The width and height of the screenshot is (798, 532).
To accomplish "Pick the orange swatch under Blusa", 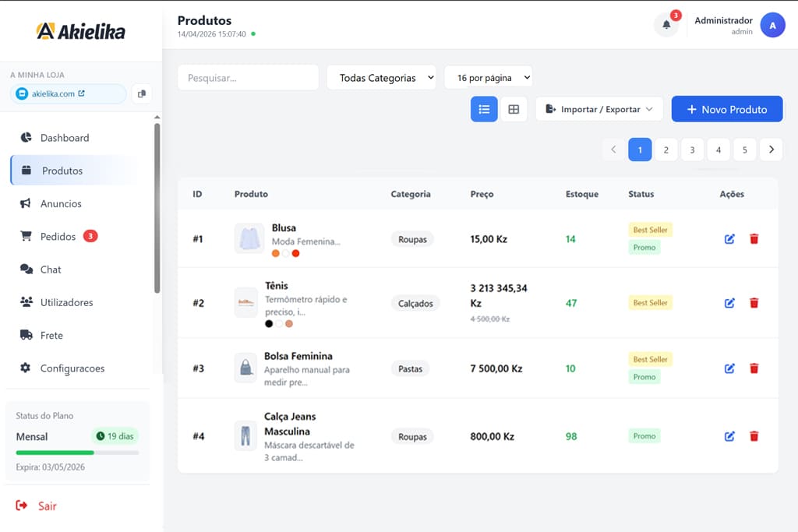I will [x=276, y=253].
